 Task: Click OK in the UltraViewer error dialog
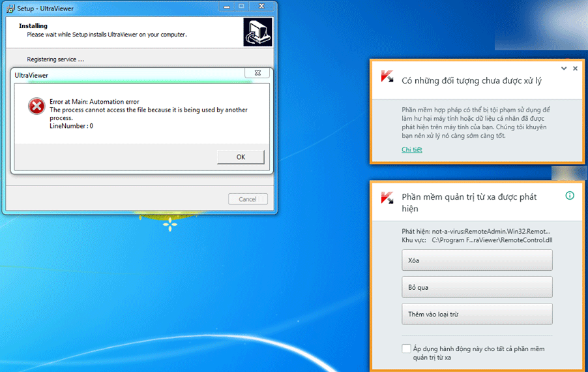[241, 157]
